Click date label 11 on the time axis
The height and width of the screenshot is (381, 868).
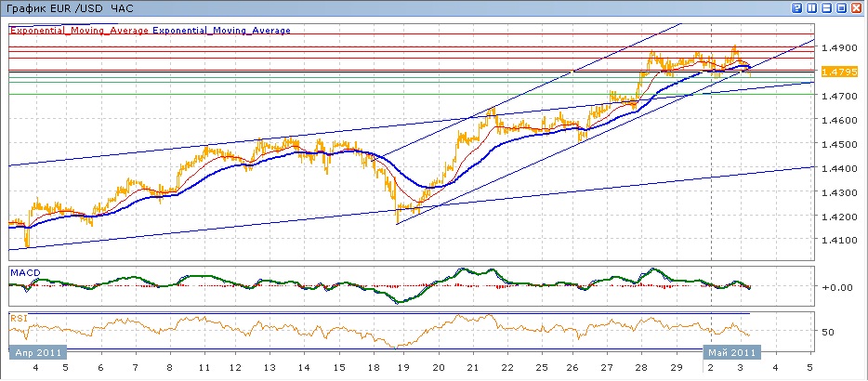pos(204,368)
